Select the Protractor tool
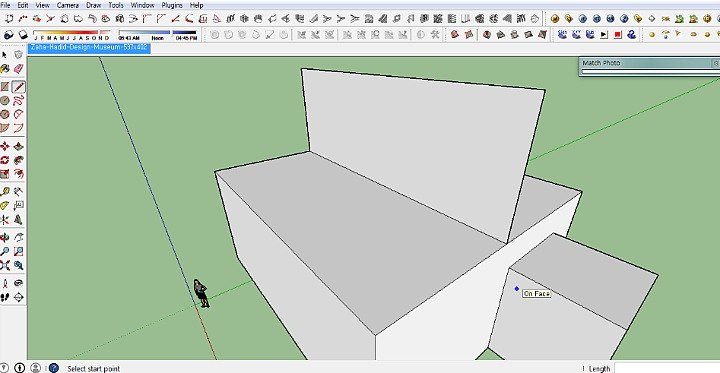The width and height of the screenshot is (720, 373). 5,206
